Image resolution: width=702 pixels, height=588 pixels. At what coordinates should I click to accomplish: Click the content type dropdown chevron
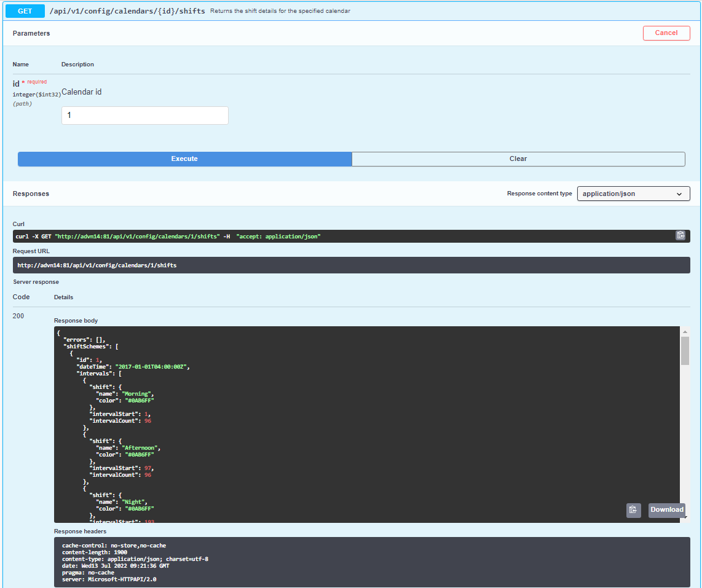point(680,194)
